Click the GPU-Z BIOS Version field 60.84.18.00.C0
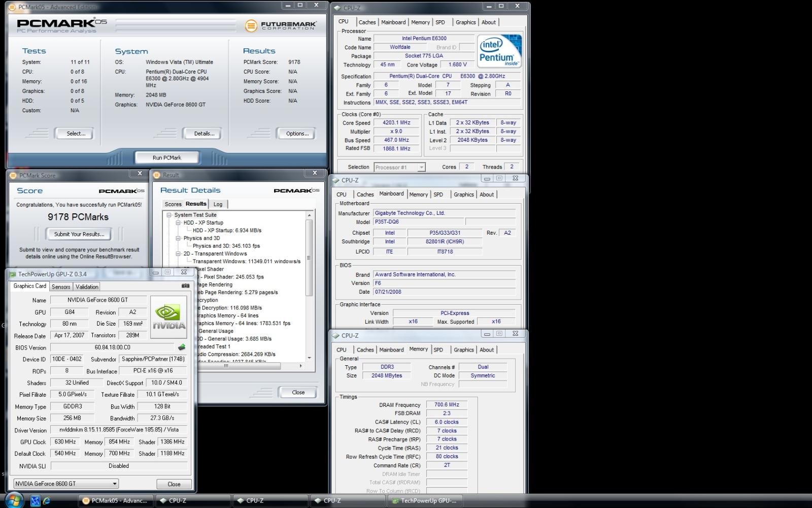This screenshot has width=812, height=508. (113, 347)
